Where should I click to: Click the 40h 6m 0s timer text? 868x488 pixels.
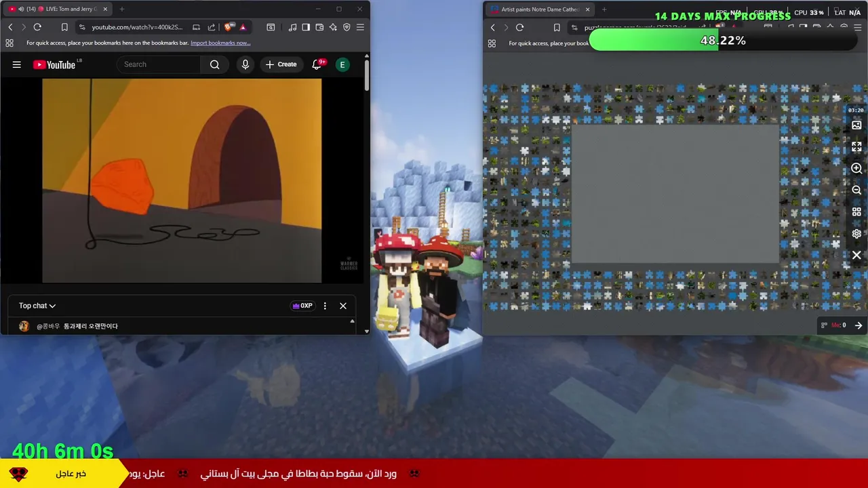click(x=62, y=451)
